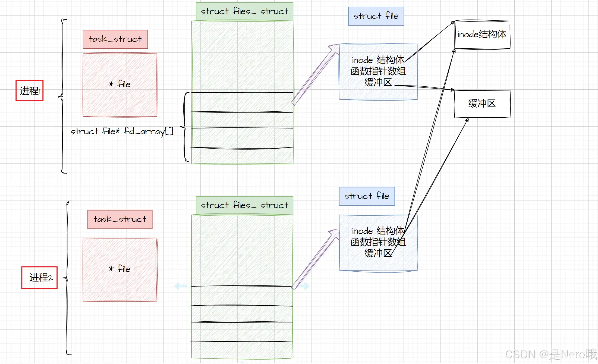The width and height of the screenshot is (598, 364).
Task: Click the lower blue 'struct file' label
Action: (x=367, y=196)
